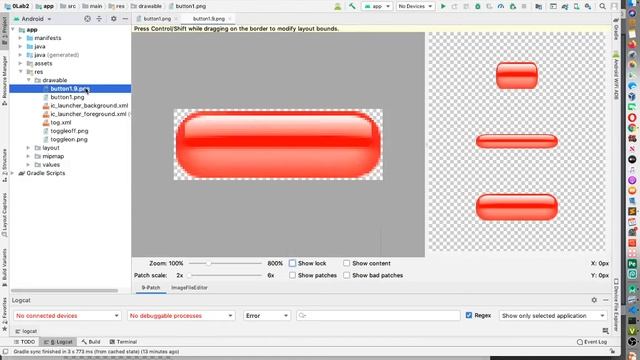
Task: Open the AVD Manager icon
Action: coord(576,6)
